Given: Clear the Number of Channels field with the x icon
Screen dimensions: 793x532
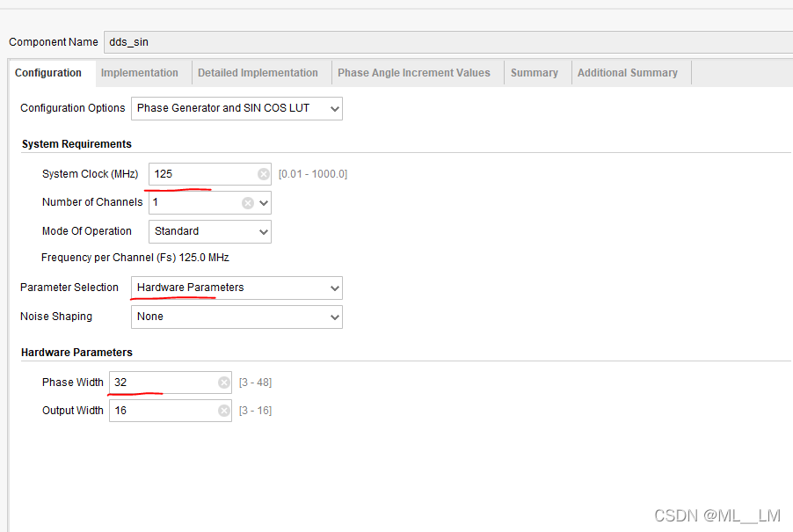Looking at the screenshot, I should pyautogui.click(x=248, y=203).
